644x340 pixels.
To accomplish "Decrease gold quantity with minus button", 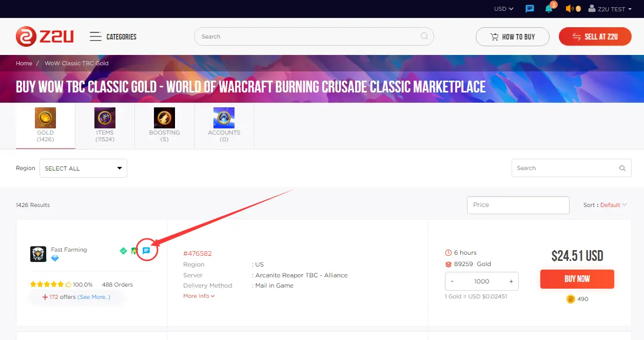I will [x=452, y=281].
